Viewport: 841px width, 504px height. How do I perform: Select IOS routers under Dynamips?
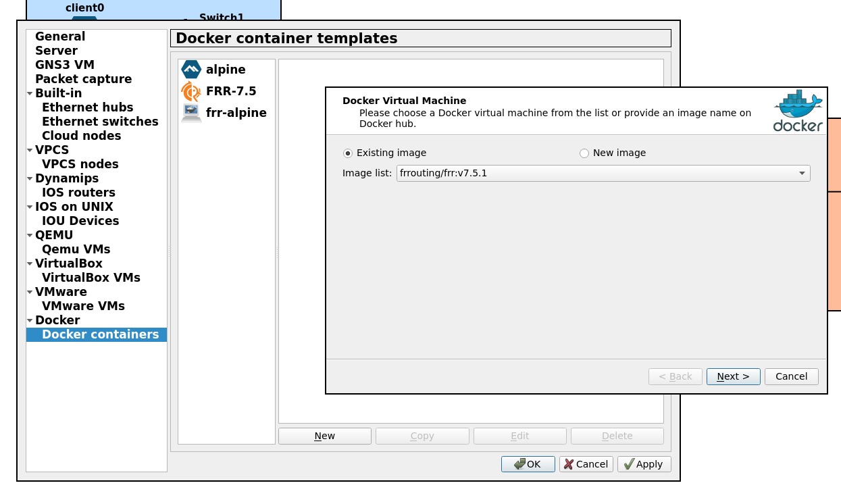coord(78,193)
